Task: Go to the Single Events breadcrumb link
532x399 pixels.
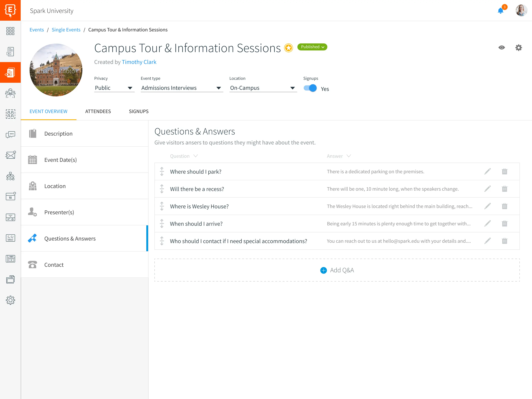Action: pos(66,30)
